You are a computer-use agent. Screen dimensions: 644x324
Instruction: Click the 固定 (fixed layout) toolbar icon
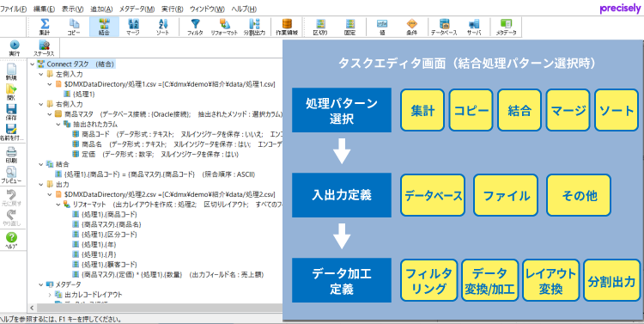350,27
